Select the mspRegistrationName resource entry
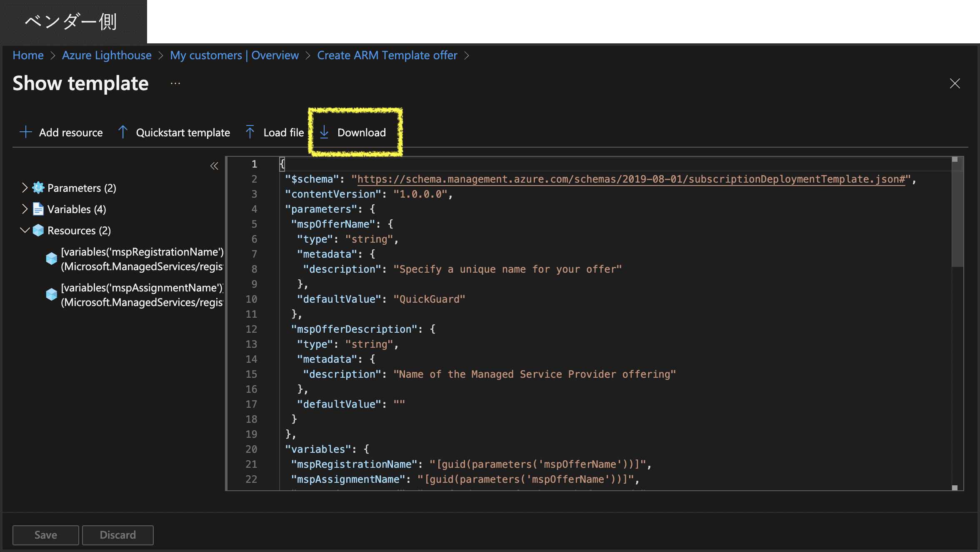 click(x=142, y=259)
